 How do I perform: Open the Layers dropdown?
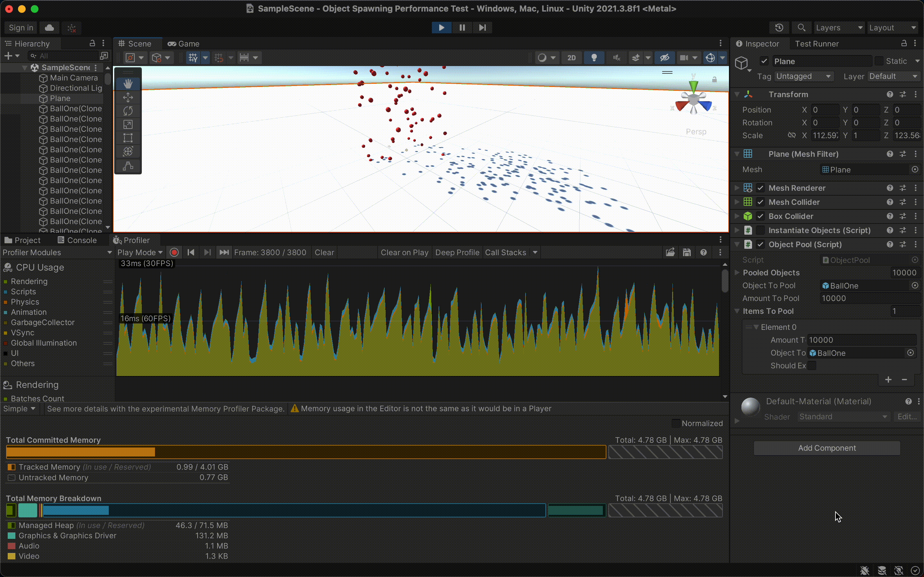839,28
